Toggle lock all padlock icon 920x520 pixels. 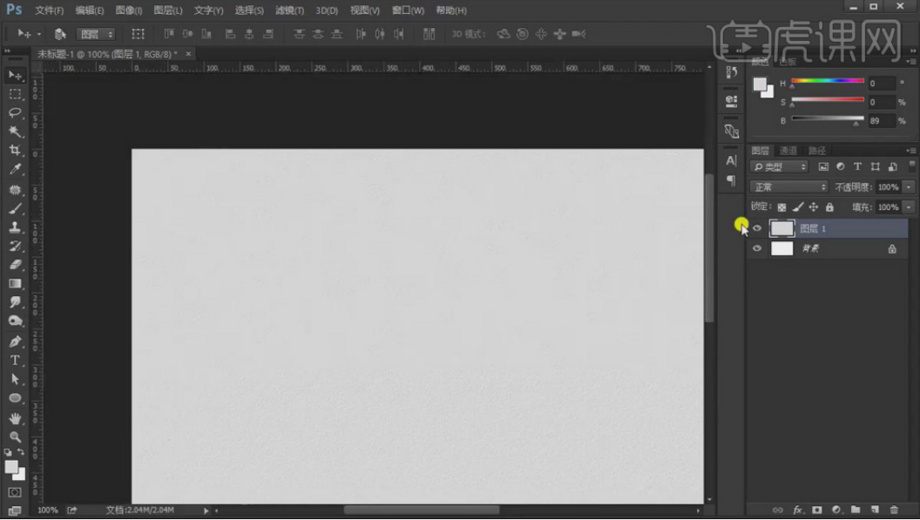[x=830, y=207]
